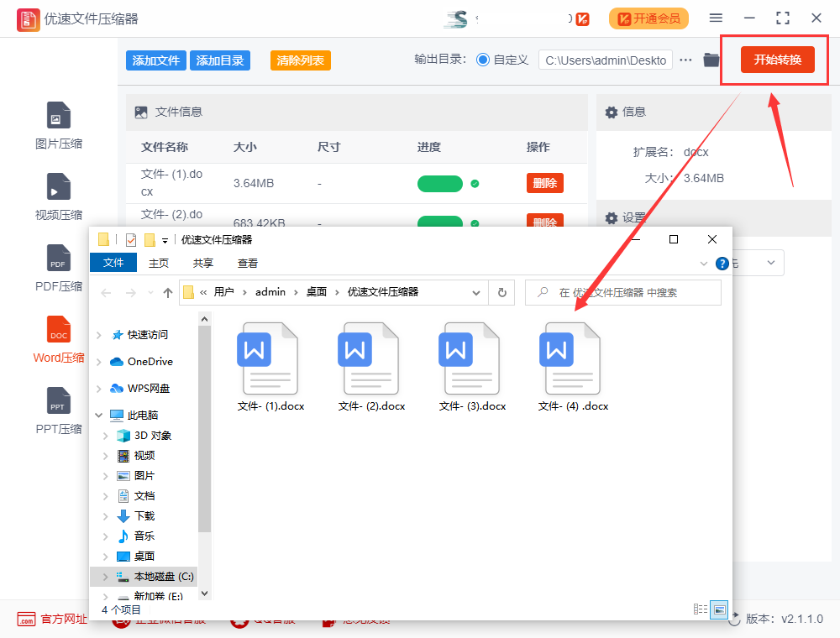This screenshot has width=840, height=638.
Task: Select 文档 in the navigation tree
Action: tap(144, 495)
